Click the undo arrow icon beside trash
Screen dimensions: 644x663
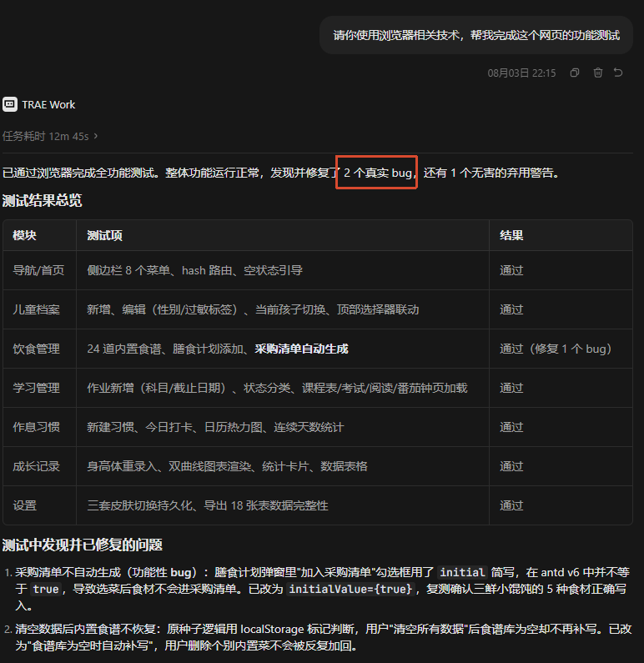pos(618,73)
